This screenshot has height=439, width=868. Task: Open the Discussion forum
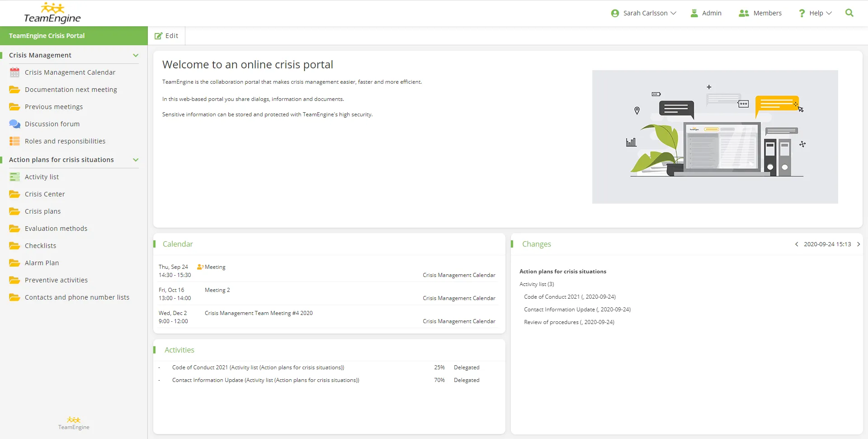52,124
